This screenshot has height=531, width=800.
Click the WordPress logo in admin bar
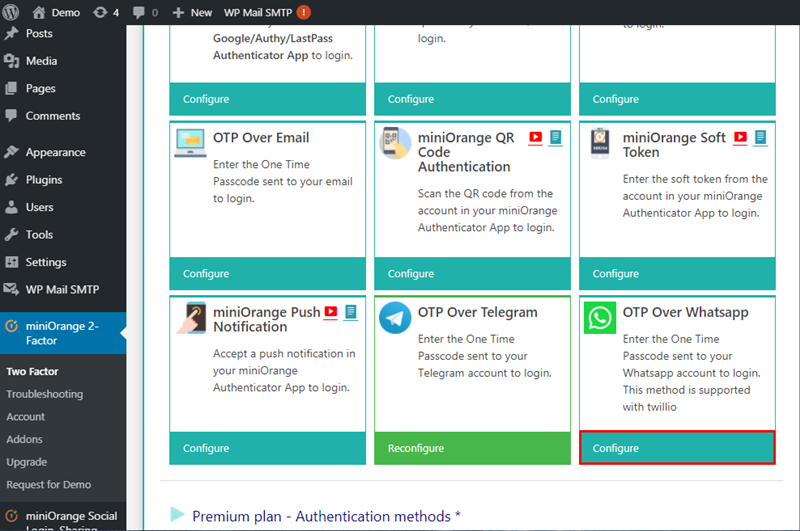[11, 12]
